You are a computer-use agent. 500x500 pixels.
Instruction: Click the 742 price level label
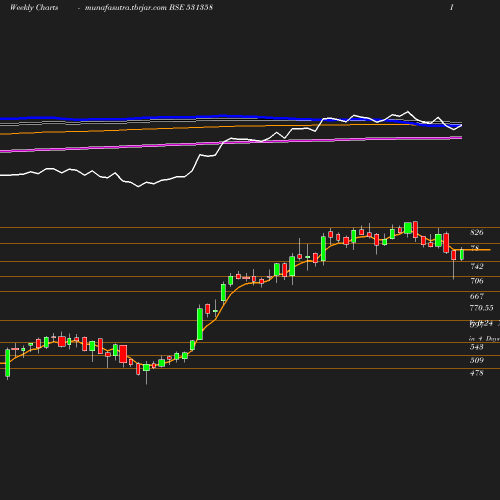coord(477,266)
